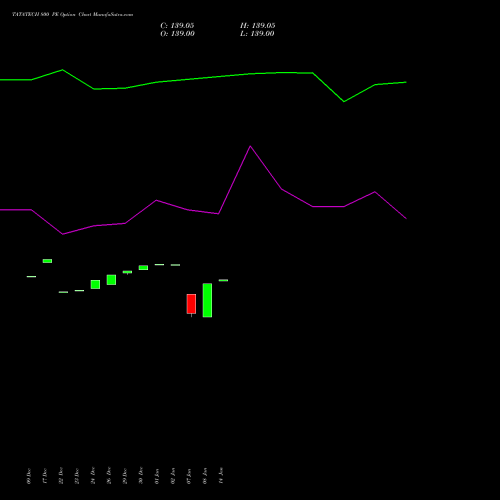The height and width of the screenshot is (500, 500).
Task: Click the 08 Jan date label
Action: tap(205, 476)
